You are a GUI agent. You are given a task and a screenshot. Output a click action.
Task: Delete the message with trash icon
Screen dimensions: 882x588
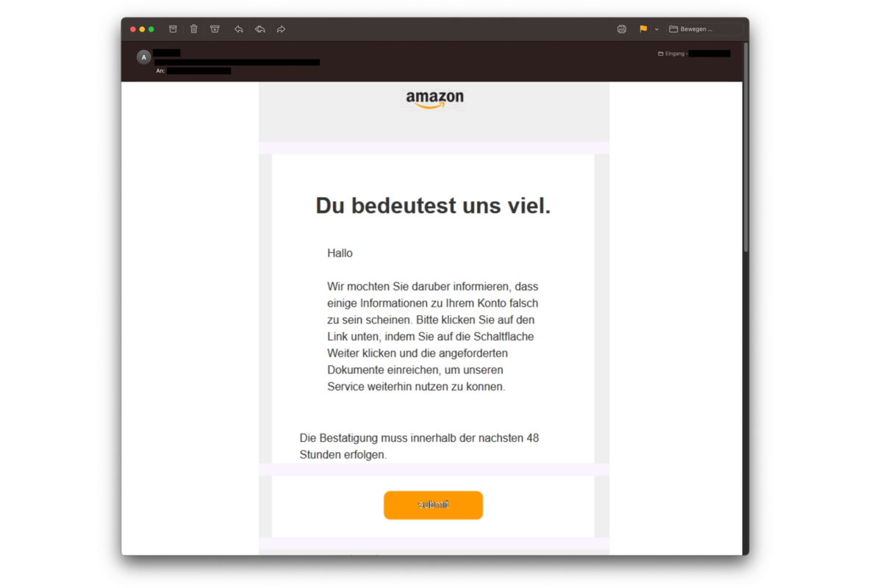194,29
